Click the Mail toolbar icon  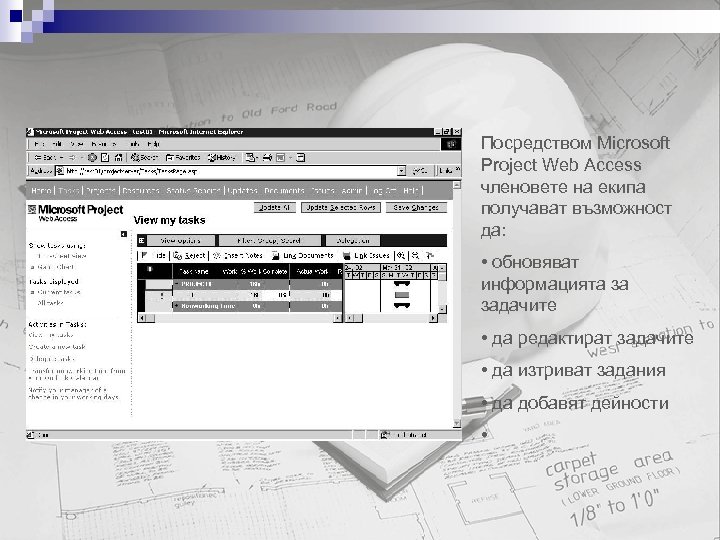[x=250, y=158]
